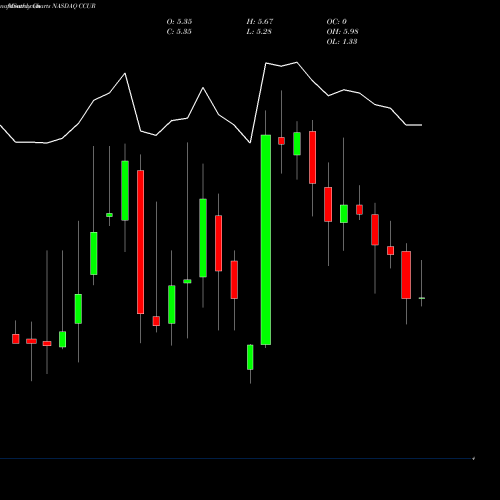Click the last tiny green doji candle

pyautogui.click(x=422, y=298)
